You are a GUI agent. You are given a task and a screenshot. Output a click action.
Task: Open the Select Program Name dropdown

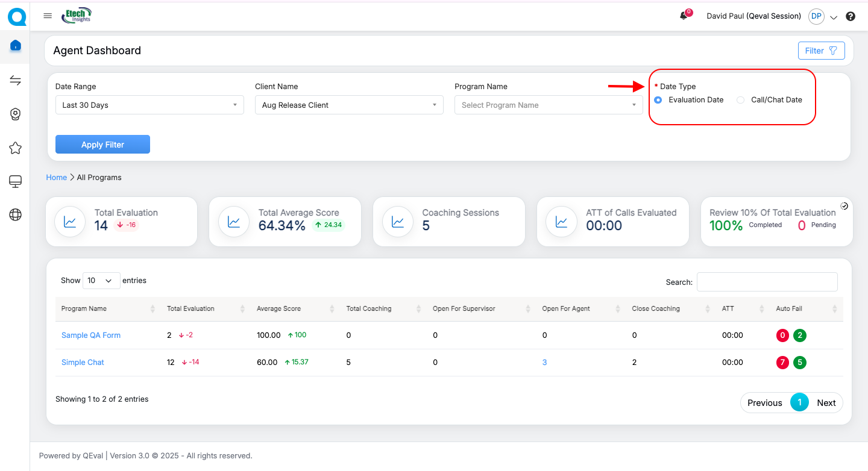click(549, 105)
